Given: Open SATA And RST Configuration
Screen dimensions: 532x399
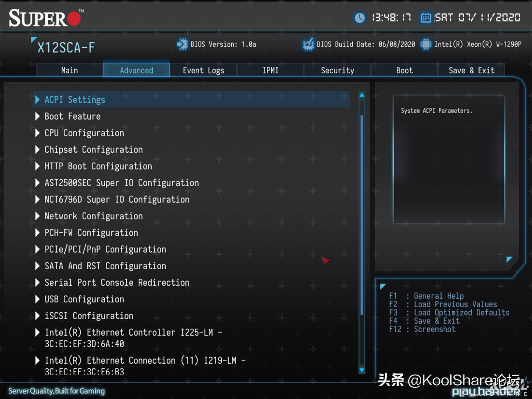Looking at the screenshot, I should 105,266.
